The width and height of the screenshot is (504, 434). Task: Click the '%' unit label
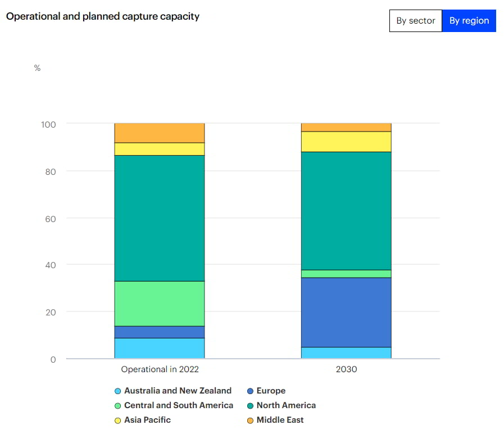pyautogui.click(x=37, y=68)
